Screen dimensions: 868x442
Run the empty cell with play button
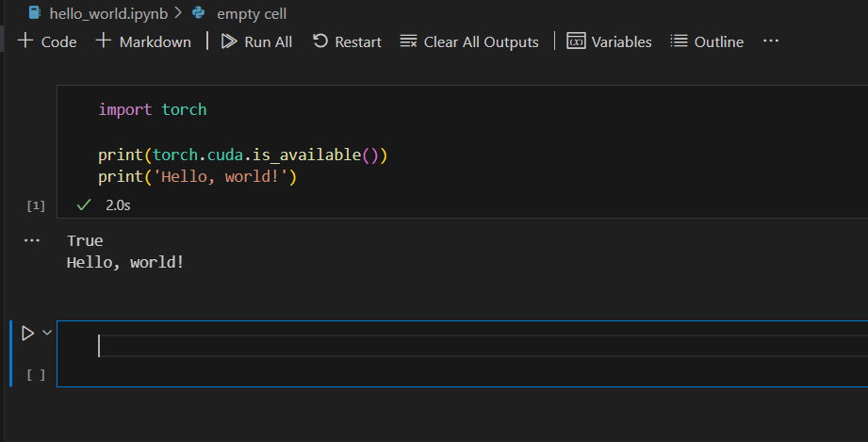click(27, 333)
